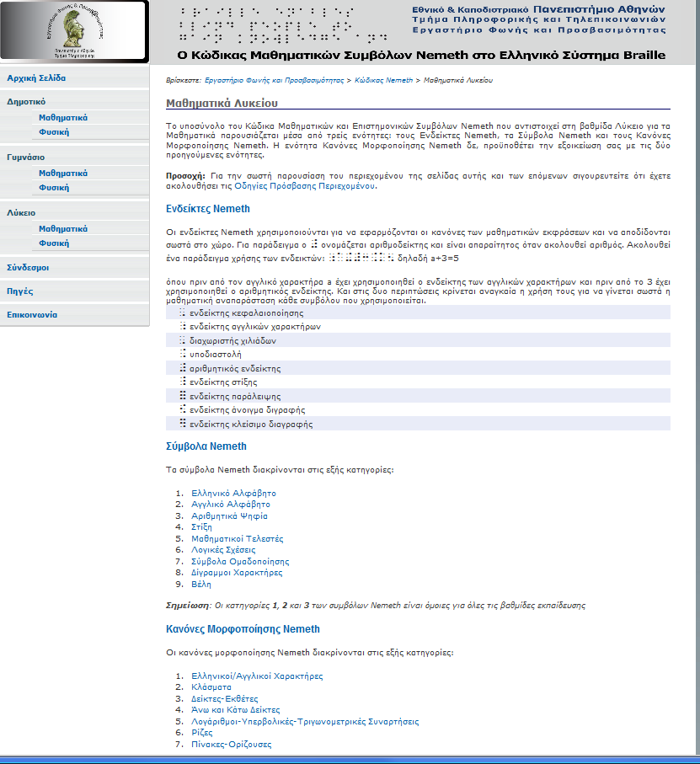Screen dimensions: 700x764
Task: Open Ρίζες rules link
Action: pyautogui.click(x=201, y=733)
